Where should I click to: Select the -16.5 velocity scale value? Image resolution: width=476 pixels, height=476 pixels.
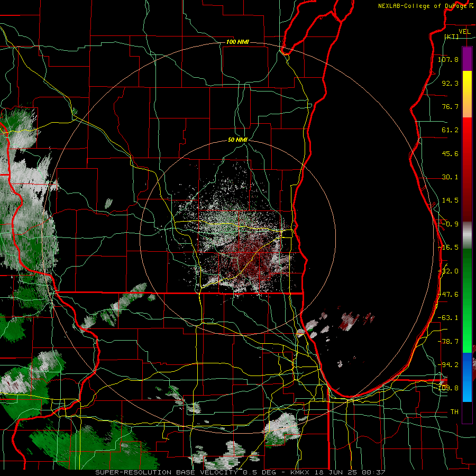pos(448,248)
